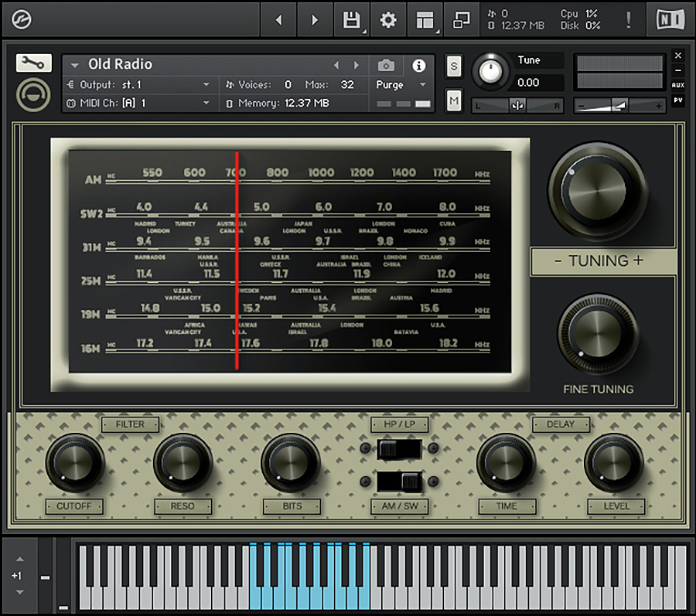Click the Max voices value 32
This screenshot has height=616, width=696.
coord(347,84)
